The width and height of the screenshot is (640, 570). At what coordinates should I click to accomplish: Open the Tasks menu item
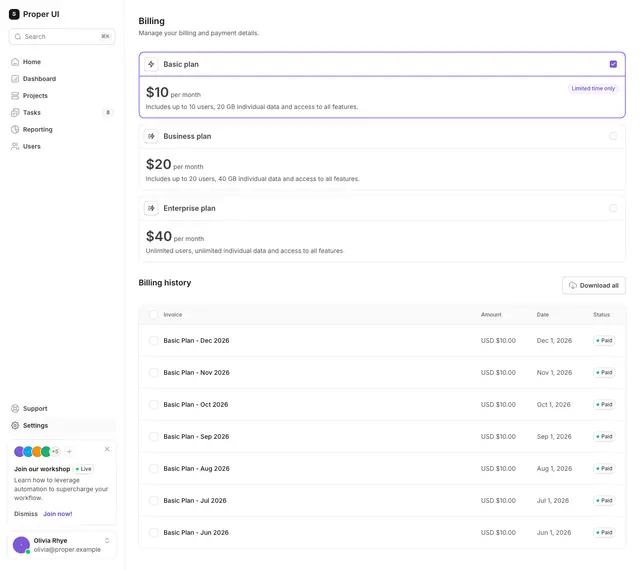[x=62, y=112]
